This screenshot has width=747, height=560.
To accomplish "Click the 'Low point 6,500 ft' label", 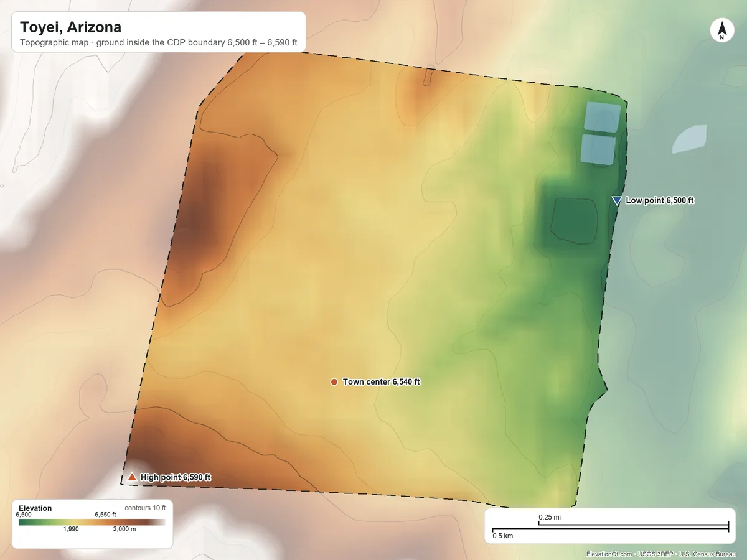I will pos(659,200).
